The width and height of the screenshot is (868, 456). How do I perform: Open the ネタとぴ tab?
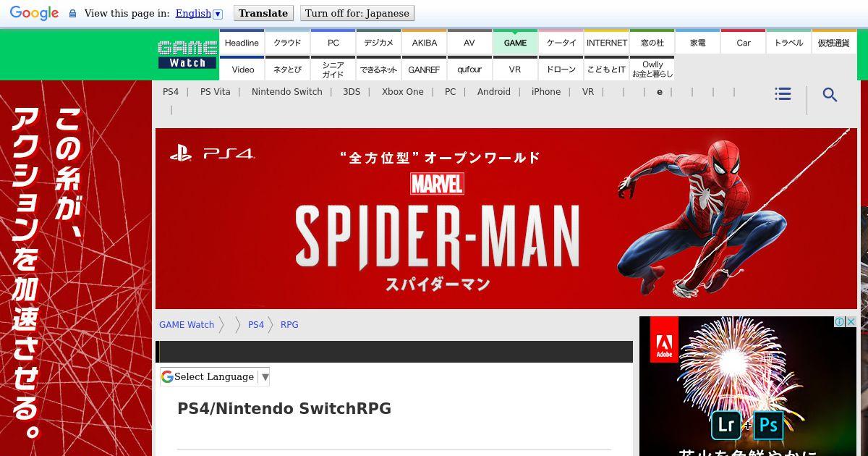click(x=287, y=69)
